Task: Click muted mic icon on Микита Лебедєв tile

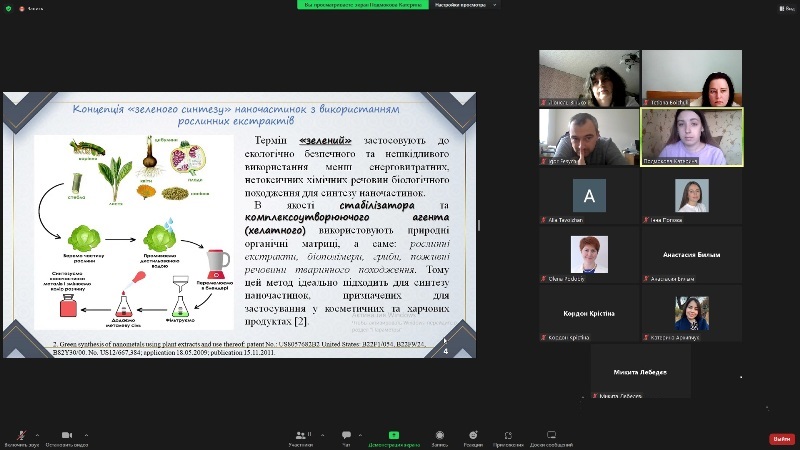Action: [595, 396]
